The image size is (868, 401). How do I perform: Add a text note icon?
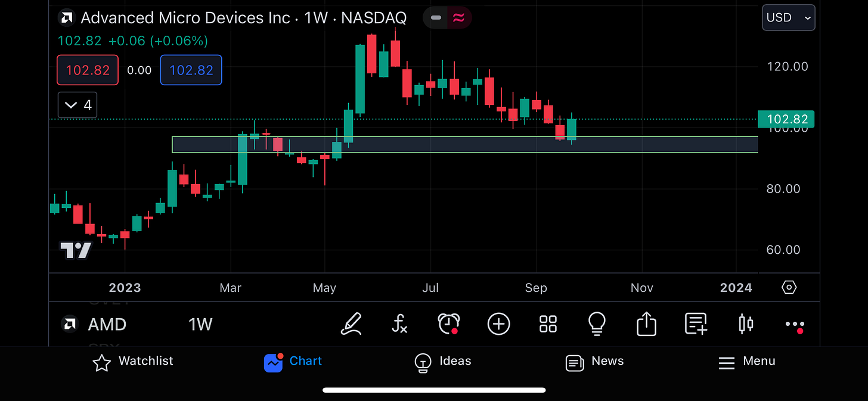[696, 324]
